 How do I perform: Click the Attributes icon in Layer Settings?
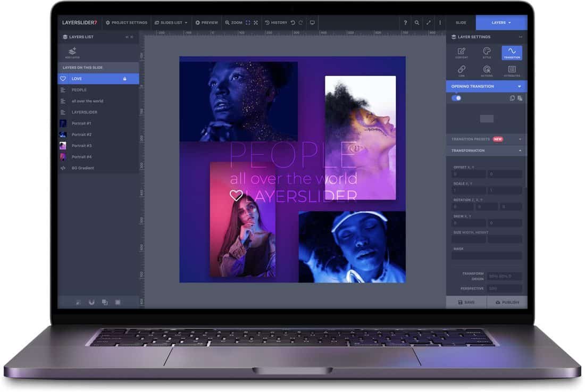(512, 70)
